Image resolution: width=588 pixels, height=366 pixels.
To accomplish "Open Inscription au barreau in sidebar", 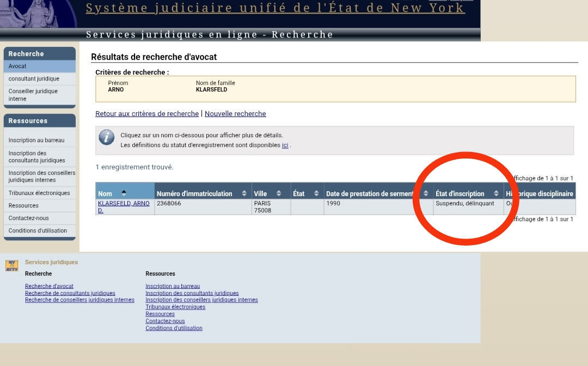I will point(36,141).
